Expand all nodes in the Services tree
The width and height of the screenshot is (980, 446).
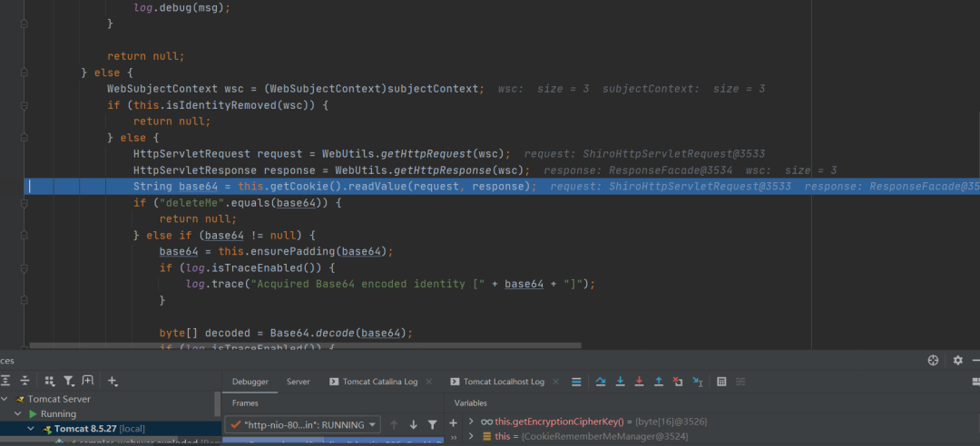point(5,380)
